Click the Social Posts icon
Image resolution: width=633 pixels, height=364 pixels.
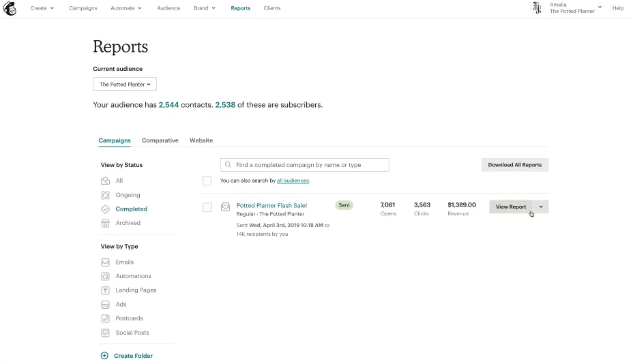pos(105,333)
